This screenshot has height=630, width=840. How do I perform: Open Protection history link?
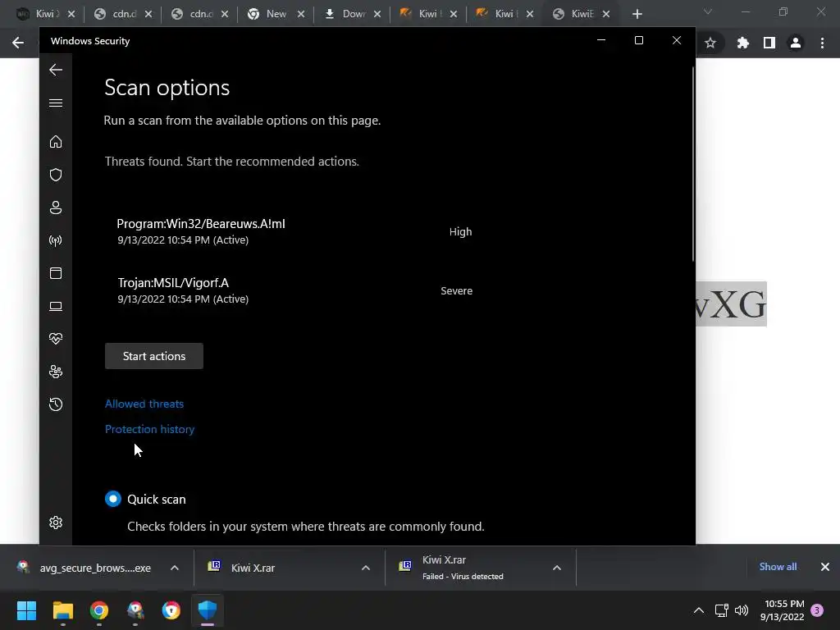coord(149,429)
